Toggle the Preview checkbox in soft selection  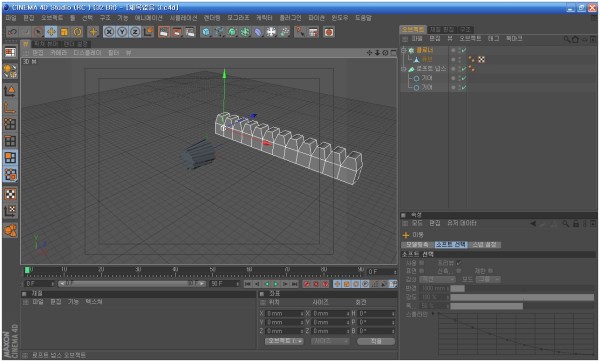pos(459,263)
